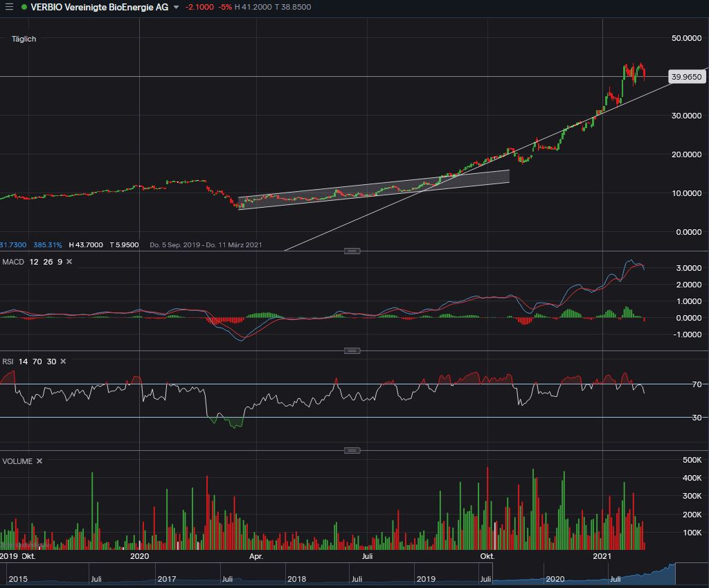This screenshot has width=709, height=588.
Task: Open volume settings by clicking the VOLUME label
Action: click(18, 461)
